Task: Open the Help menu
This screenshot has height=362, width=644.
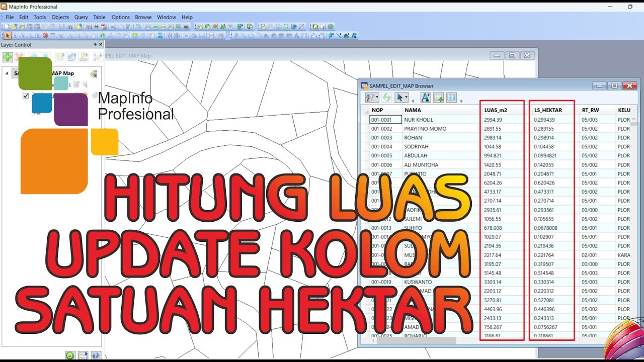Action: [187, 17]
